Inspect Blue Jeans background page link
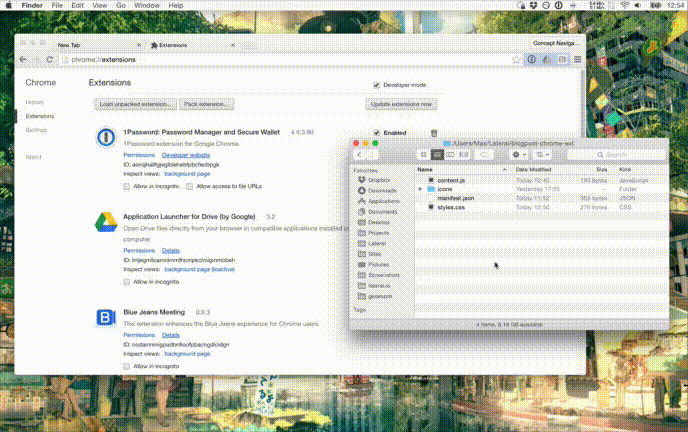688x432 pixels. (187, 354)
